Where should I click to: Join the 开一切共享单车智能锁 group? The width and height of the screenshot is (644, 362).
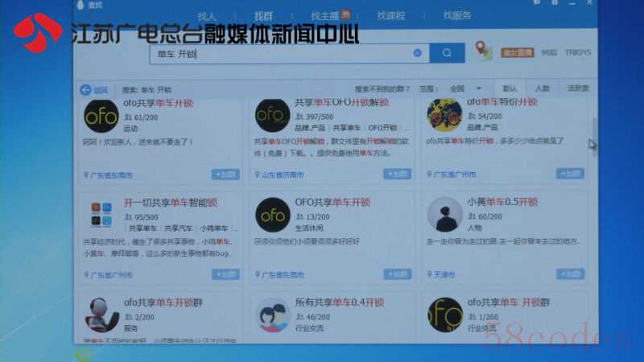225,274
